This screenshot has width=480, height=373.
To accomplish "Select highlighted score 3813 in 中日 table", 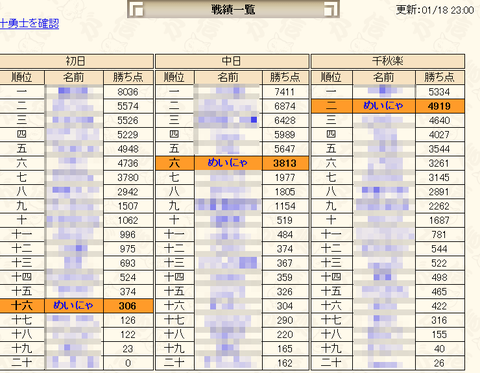I will [x=285, y=163].
